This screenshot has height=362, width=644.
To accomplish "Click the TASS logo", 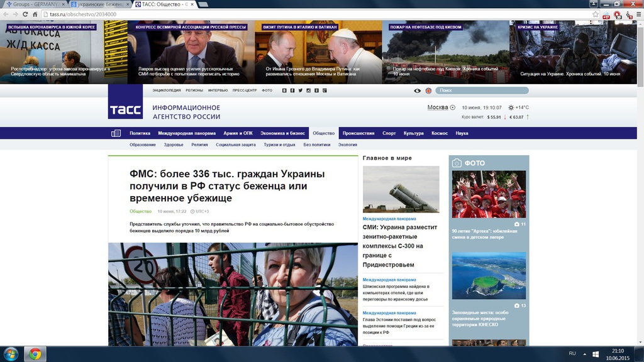I will point(125,102).
